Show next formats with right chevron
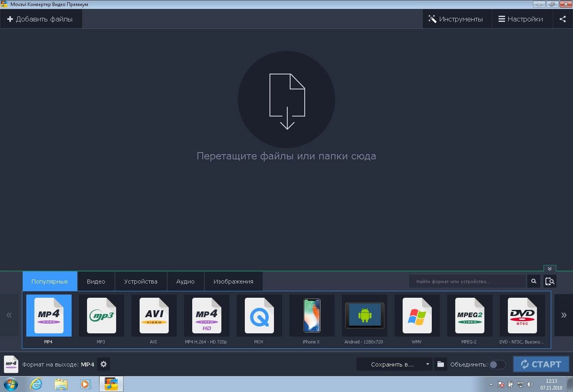The width and height of the screenshot is (573, 392). (x=563, y=315)
